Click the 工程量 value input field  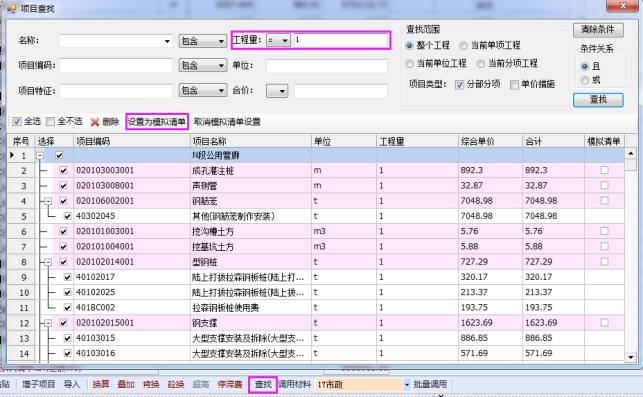(341, 41)
